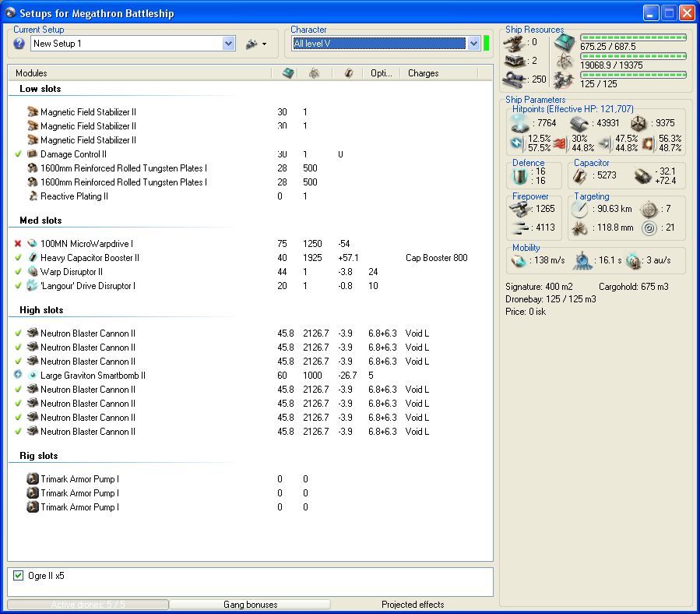Click the structure hitpoints icon 9375

click(x=638, y=123)
